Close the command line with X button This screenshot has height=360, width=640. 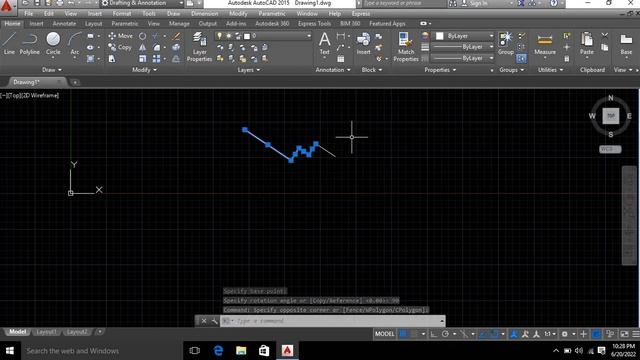tap(204, 321)
